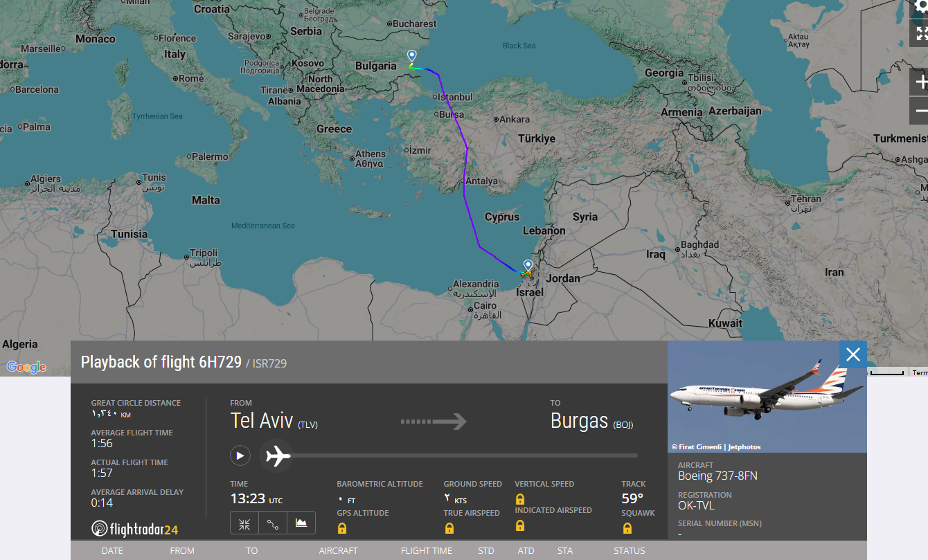Toggle the center-on-aircraft map button
The width and height of the screenshot is (928, 560).
(244, 523)
